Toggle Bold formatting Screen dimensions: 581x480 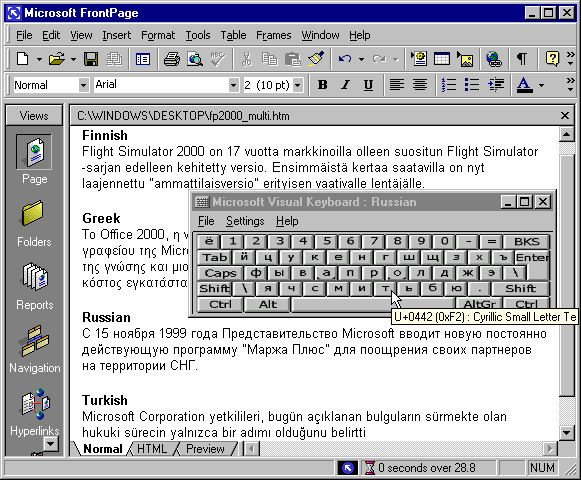(x=322, y=85)
